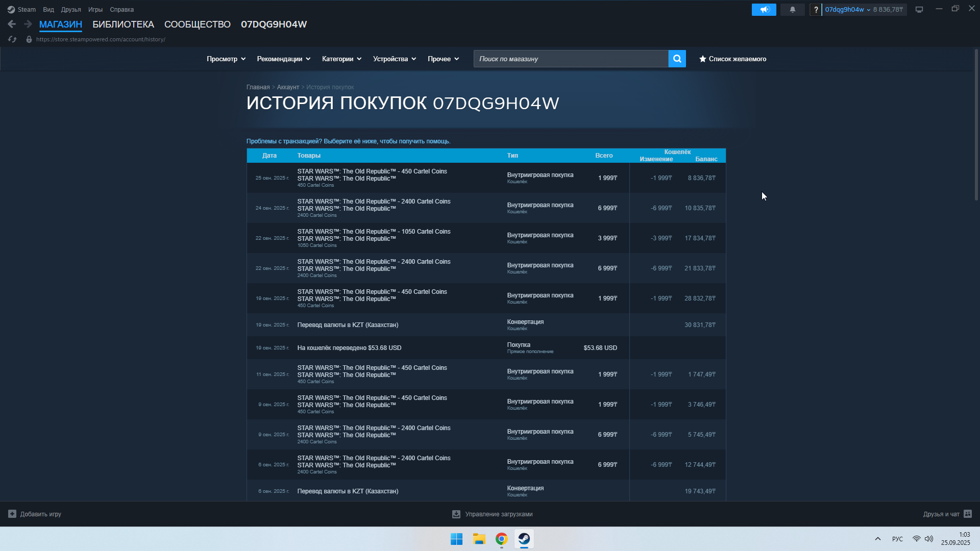Click the Add game plus icon
This screenshot has width=980, height=551.
tap(12, 514)
